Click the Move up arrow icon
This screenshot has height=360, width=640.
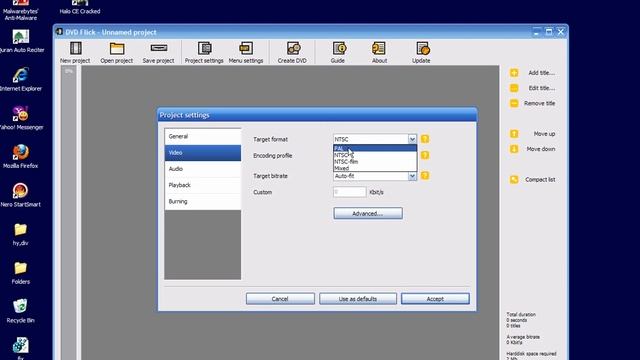tap(514, 133)
